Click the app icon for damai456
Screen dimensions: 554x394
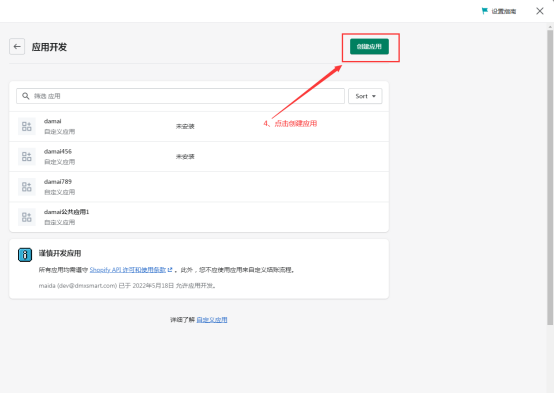point(27,157)
